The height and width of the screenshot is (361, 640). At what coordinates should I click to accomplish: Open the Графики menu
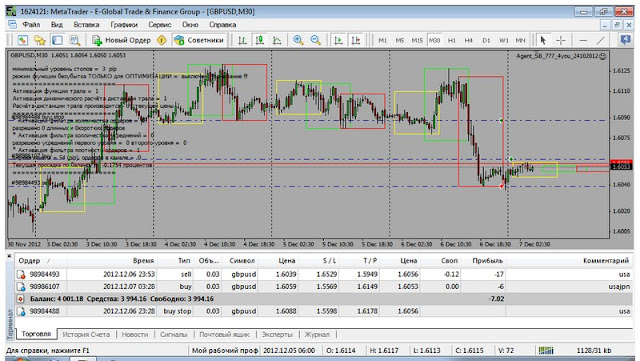point(124,25)
